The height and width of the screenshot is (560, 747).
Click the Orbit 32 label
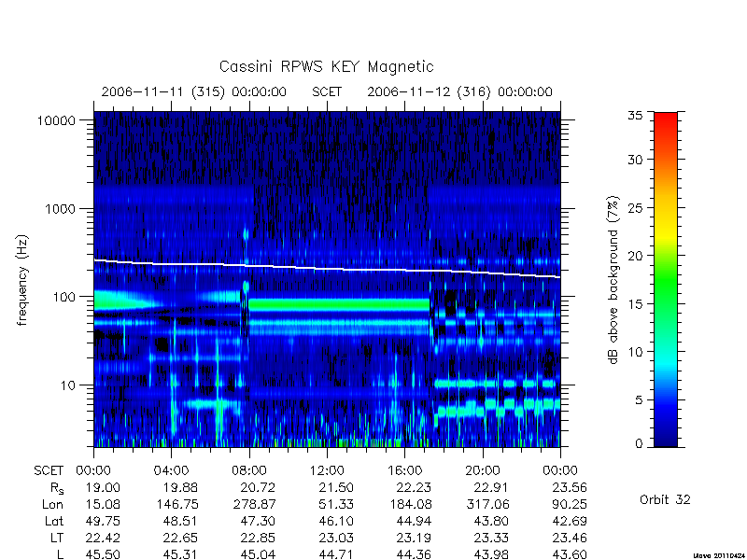pyautogui.click(x=665, y=500)
